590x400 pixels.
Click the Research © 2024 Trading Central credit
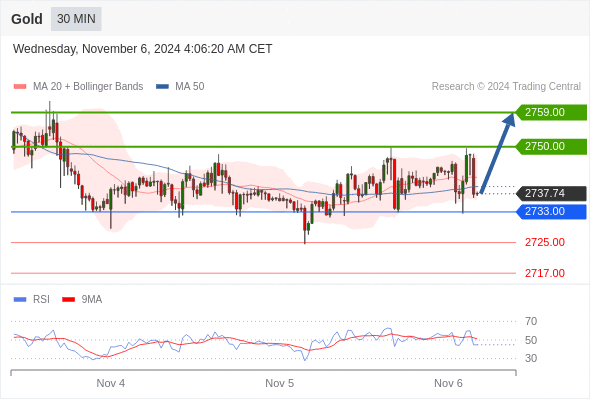[x=506, y=87]
